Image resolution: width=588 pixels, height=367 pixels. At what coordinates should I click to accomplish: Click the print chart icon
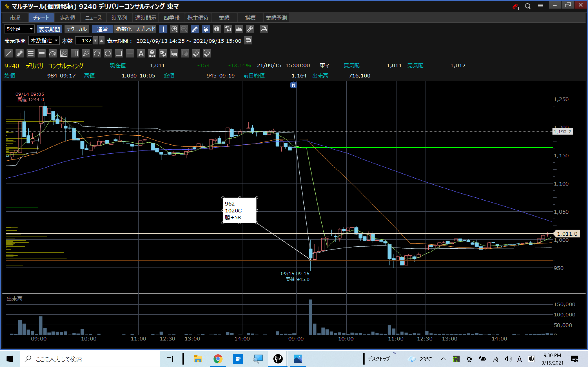click(x=264, y=29)
